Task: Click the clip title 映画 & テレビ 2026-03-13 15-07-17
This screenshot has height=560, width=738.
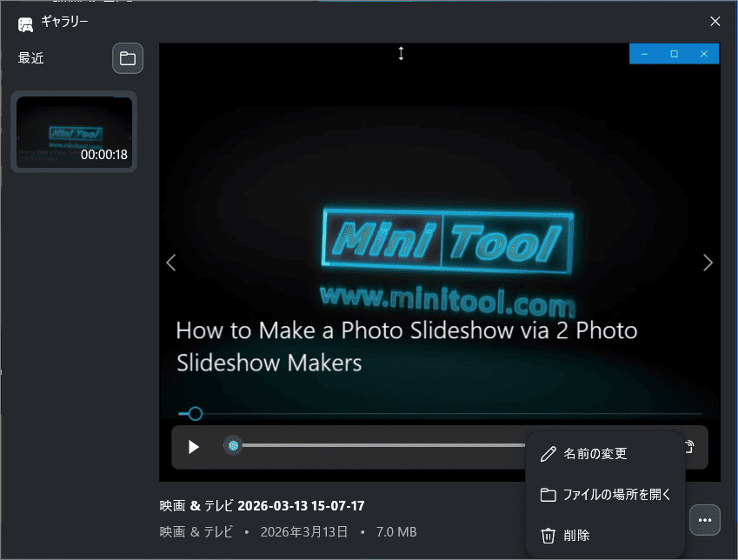Action: [x=263, y=506]
